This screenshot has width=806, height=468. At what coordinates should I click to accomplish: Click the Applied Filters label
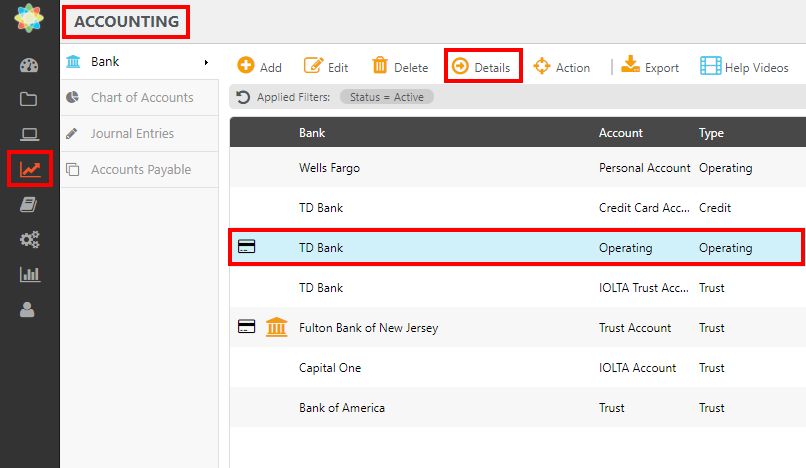pos(294,97)
